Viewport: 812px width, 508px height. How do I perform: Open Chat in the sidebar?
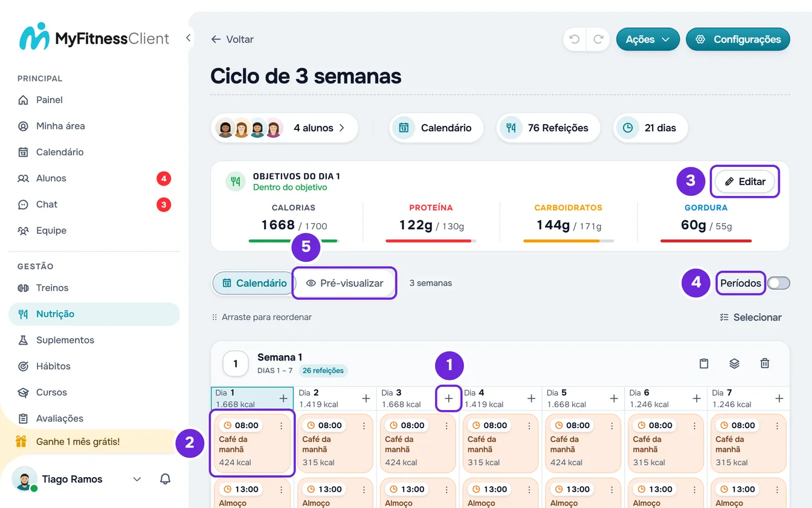point(94,204)
